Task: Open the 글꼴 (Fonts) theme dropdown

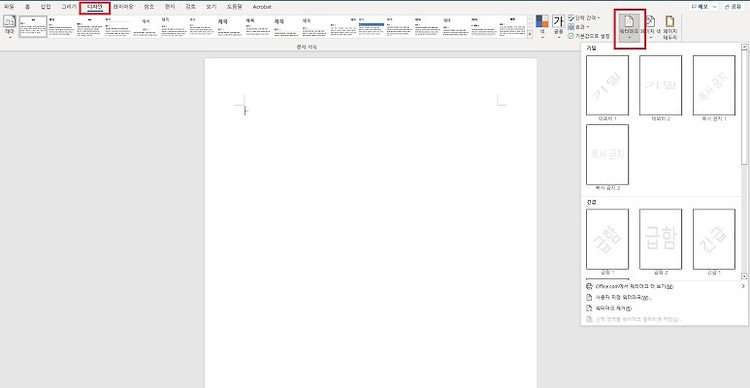Action: click(558, 26)
